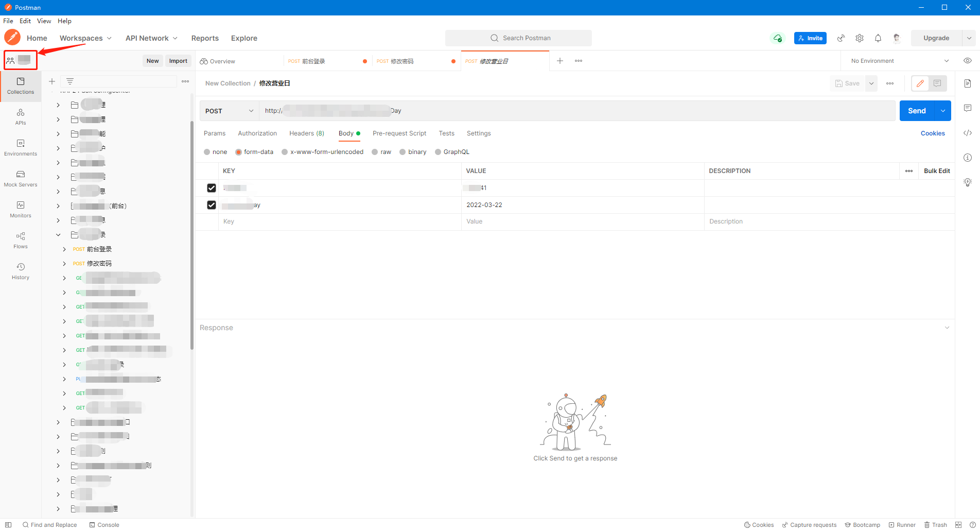
Task: Open the Flows sidebar panel
Action: (21, 241)
